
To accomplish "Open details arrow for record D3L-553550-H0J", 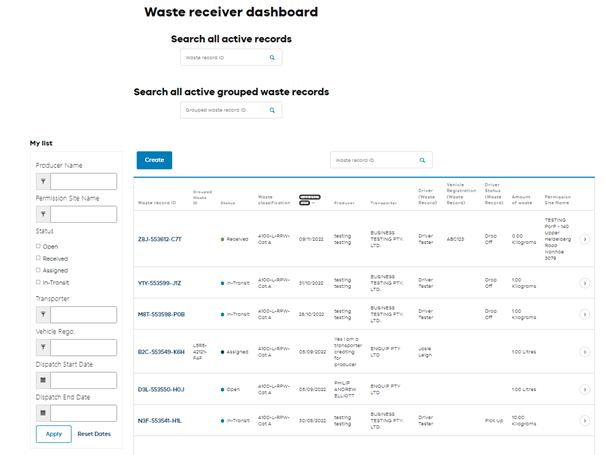I will (585, 389).
